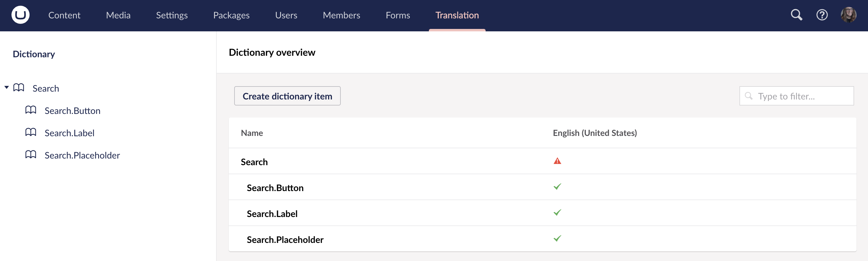Screen dimensions: 868x261
Task: Collapse the Search tree node arrow
Action: (x=6, y=87)
